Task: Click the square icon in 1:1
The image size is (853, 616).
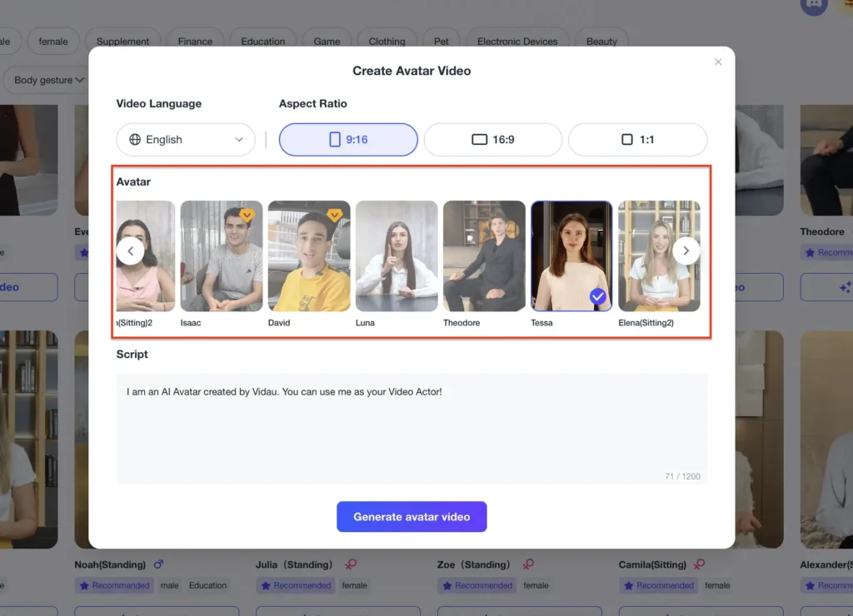Action: click(626, 140)
